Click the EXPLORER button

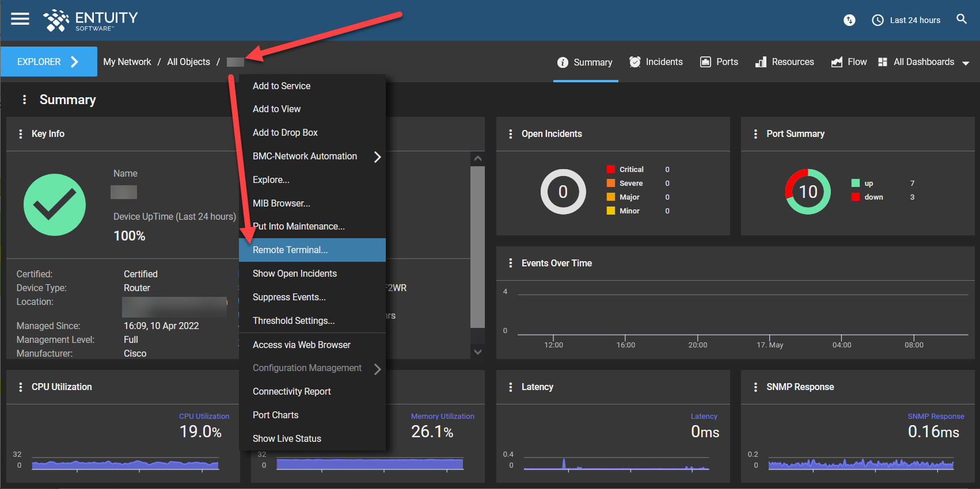coord(49,62)
